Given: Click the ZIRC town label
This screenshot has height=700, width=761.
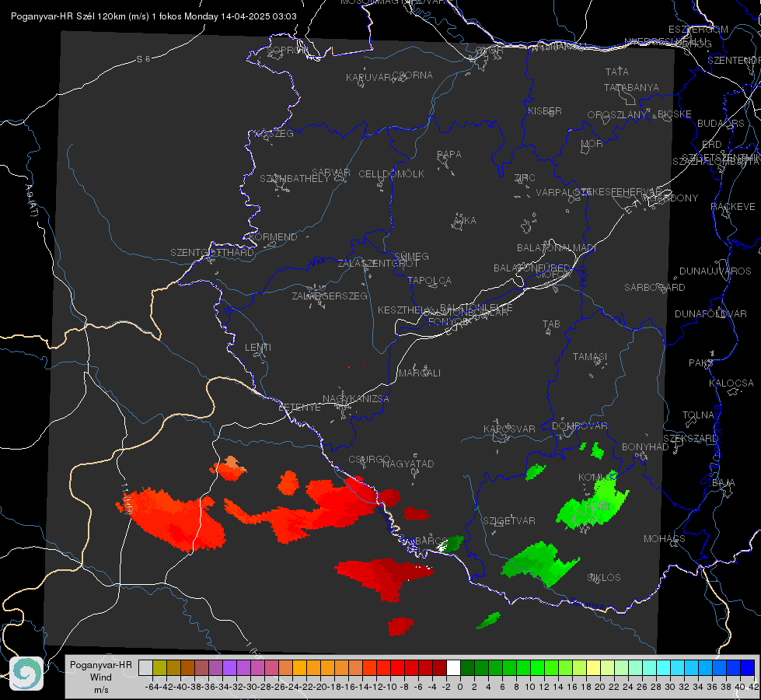Looking at the screenshot, I should 525,178.
